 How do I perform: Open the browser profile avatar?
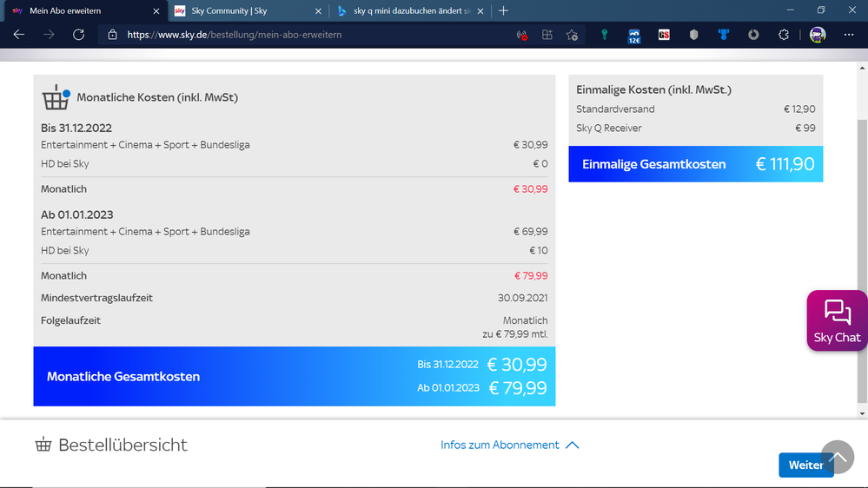click(x=818, y=35)
